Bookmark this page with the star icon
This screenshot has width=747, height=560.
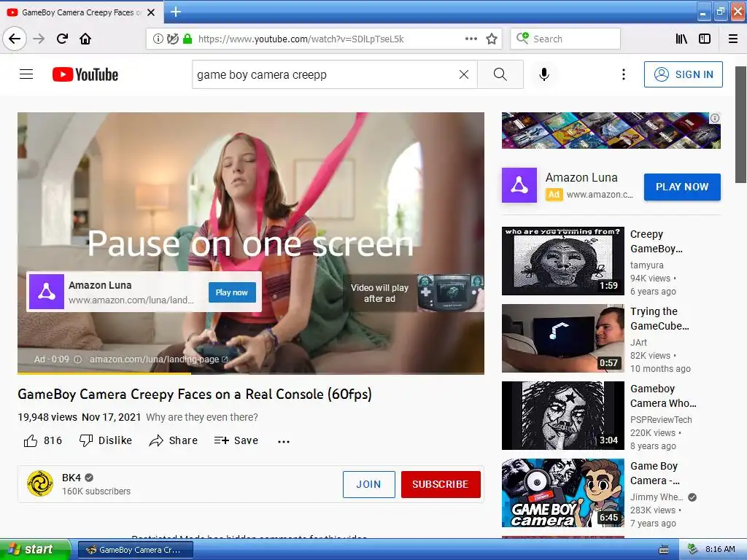click(x=492, y=39)
